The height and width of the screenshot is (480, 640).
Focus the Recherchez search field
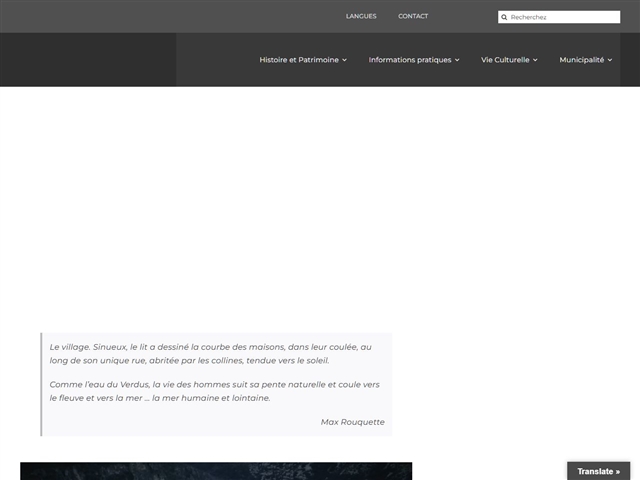563,17
